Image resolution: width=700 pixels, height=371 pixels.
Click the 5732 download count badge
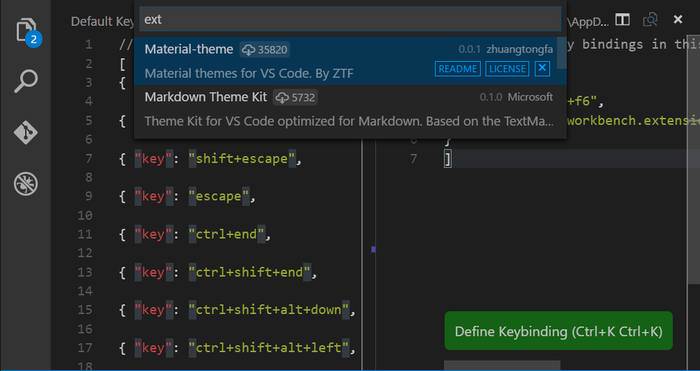tap(296, 97)
